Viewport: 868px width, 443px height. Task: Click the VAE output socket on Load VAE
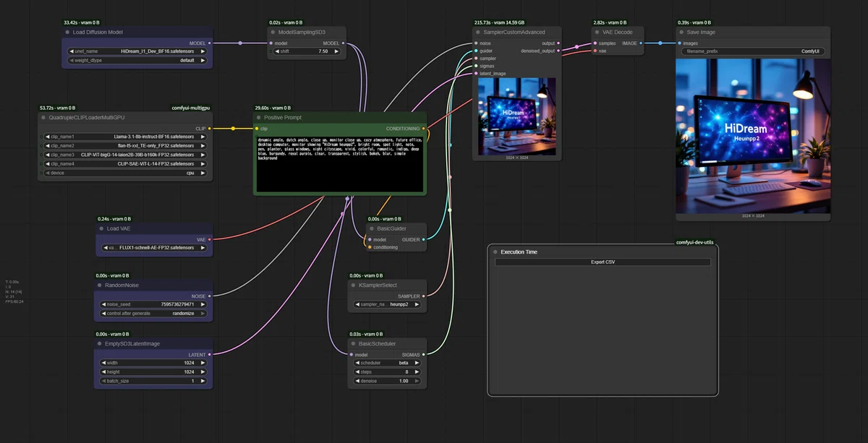[x=209, y=239]
